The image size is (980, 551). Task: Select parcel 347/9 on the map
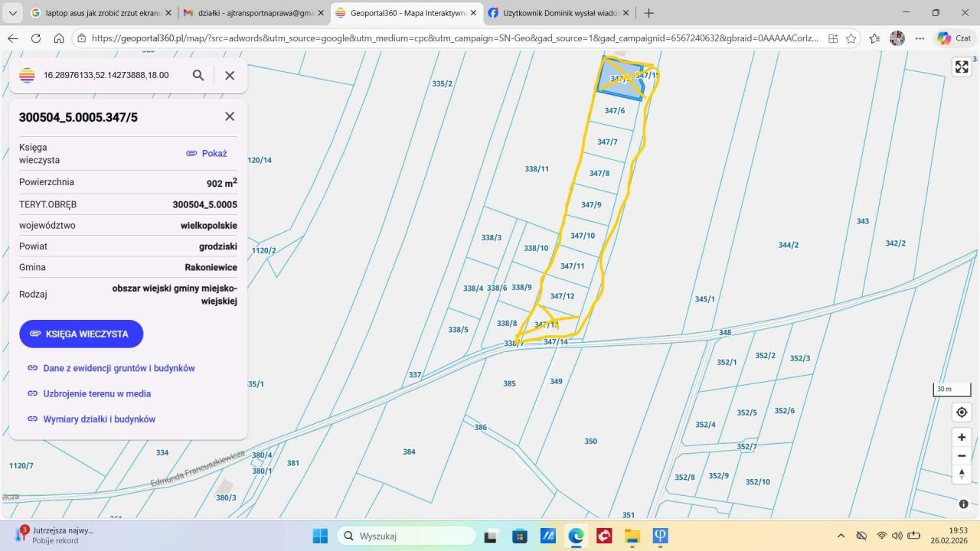591,205
